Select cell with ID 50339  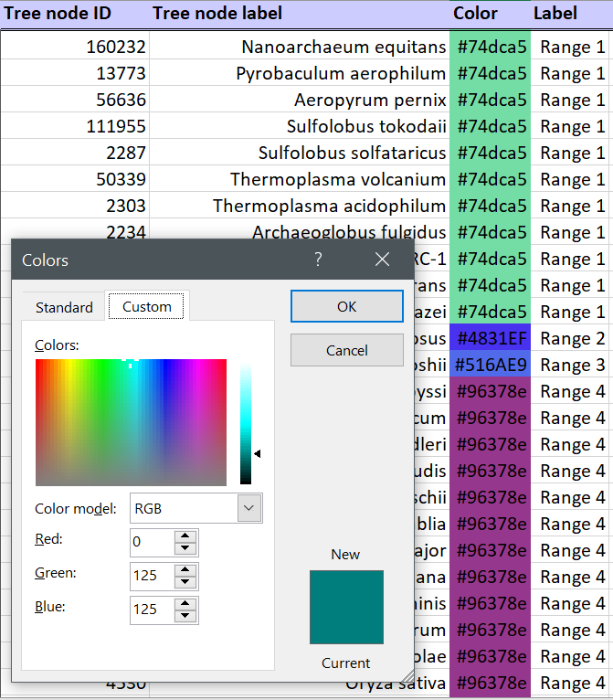(75, 179)
